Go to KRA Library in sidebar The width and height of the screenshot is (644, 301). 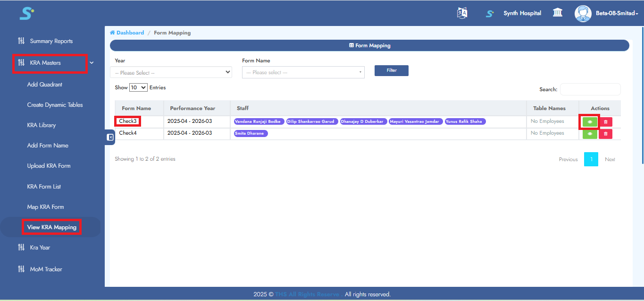coord(42,125)
